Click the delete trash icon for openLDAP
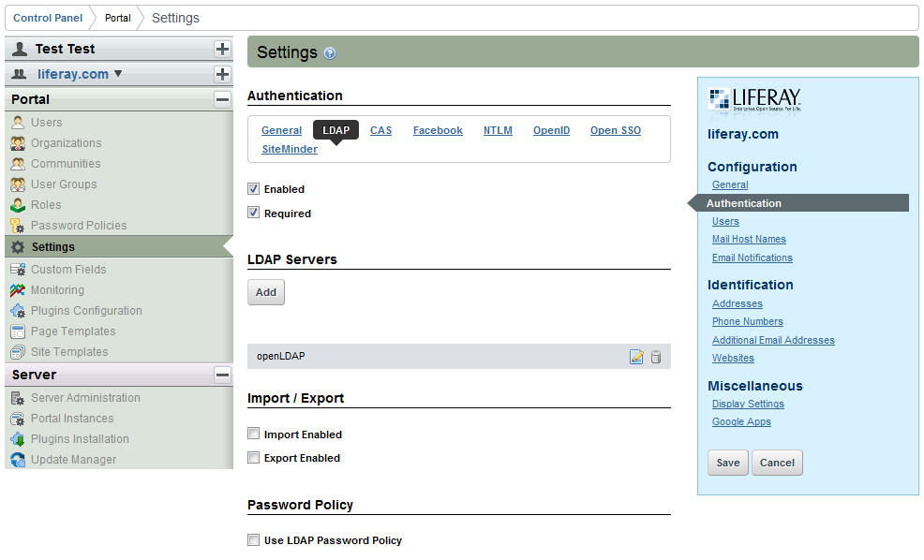The width and height of the screenshot is (924, 560). (x=656, y=357)
